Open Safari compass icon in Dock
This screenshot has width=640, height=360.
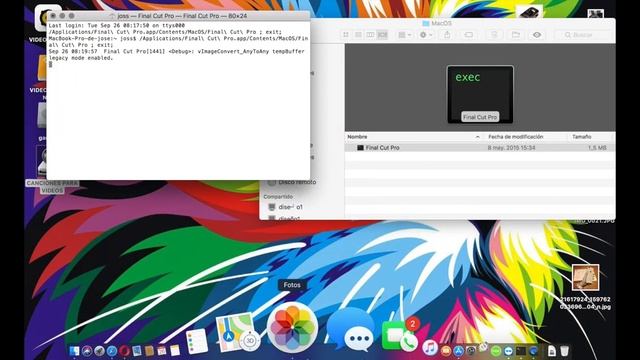tap(112, 351)
